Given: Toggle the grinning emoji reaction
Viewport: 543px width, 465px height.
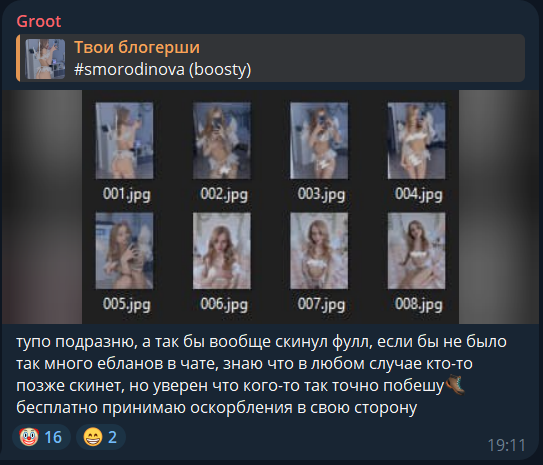Looking at the screenshot, I should (101, 437).
